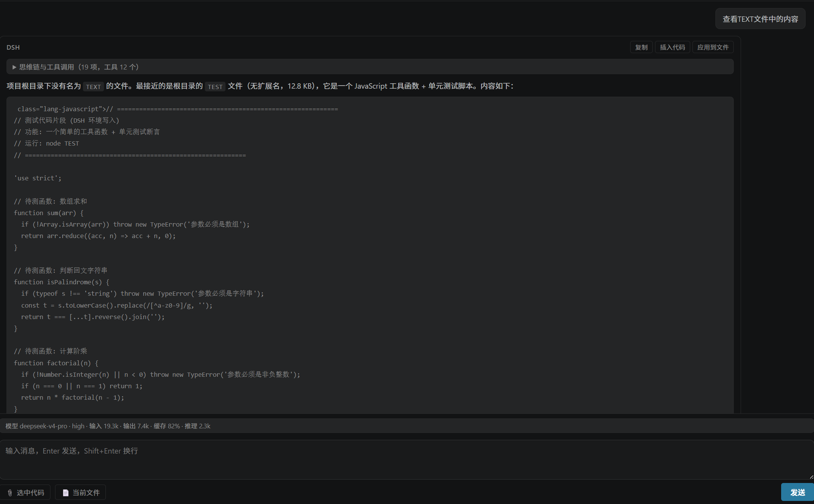Focus the message input field

click(407, 460)
